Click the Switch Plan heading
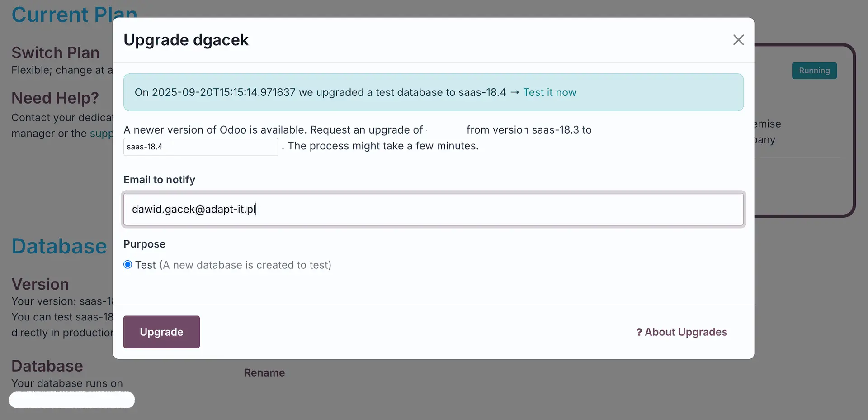The image size is (868, 420). coord(56,52)
